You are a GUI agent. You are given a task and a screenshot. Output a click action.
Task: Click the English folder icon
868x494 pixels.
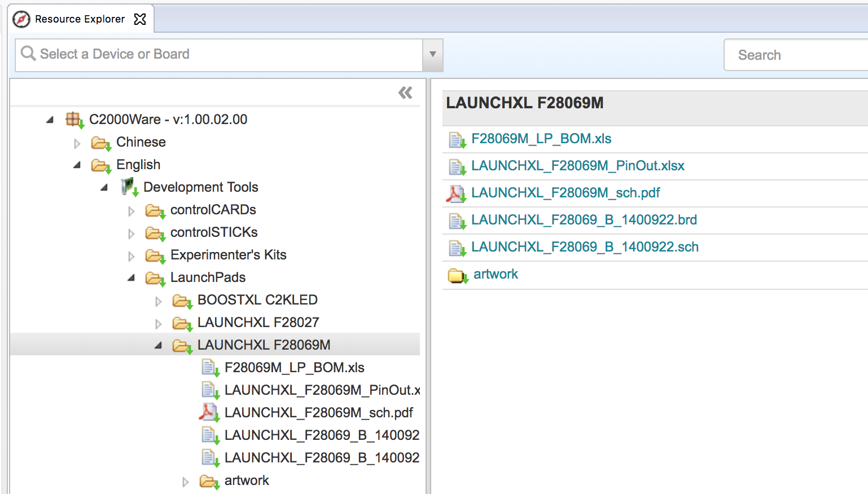click(101, 166)
